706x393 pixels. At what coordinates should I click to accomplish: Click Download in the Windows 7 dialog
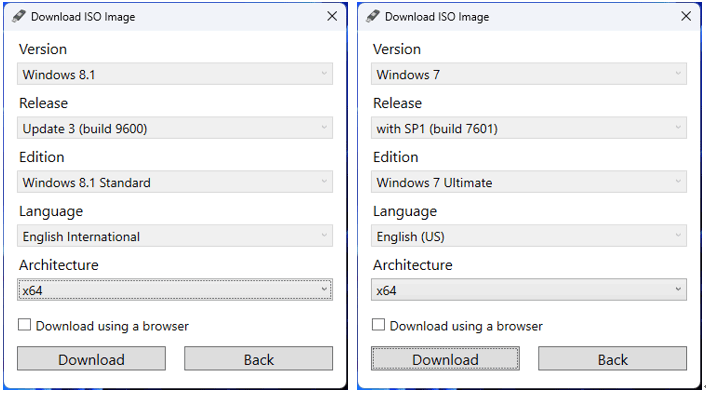(x=445, y=359)
